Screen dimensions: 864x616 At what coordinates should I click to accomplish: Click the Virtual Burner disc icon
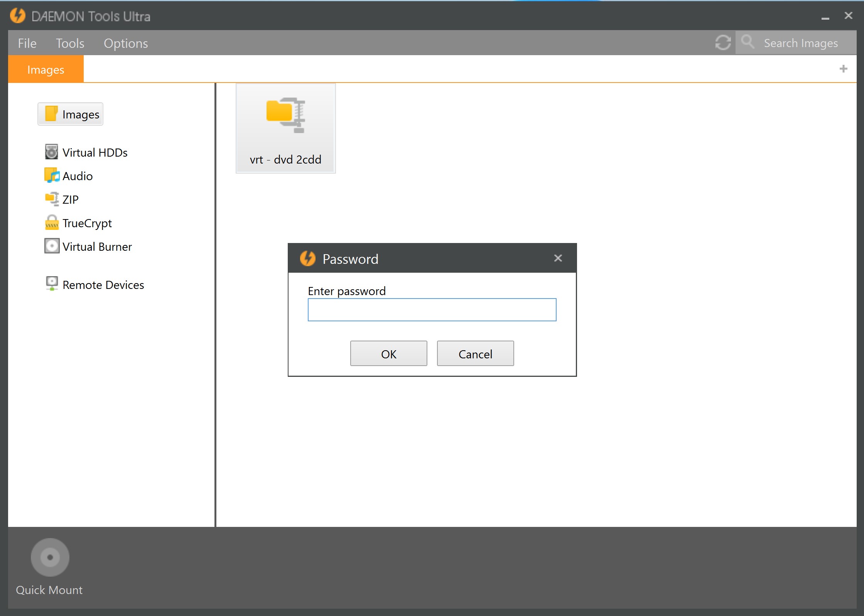[52, 246]
